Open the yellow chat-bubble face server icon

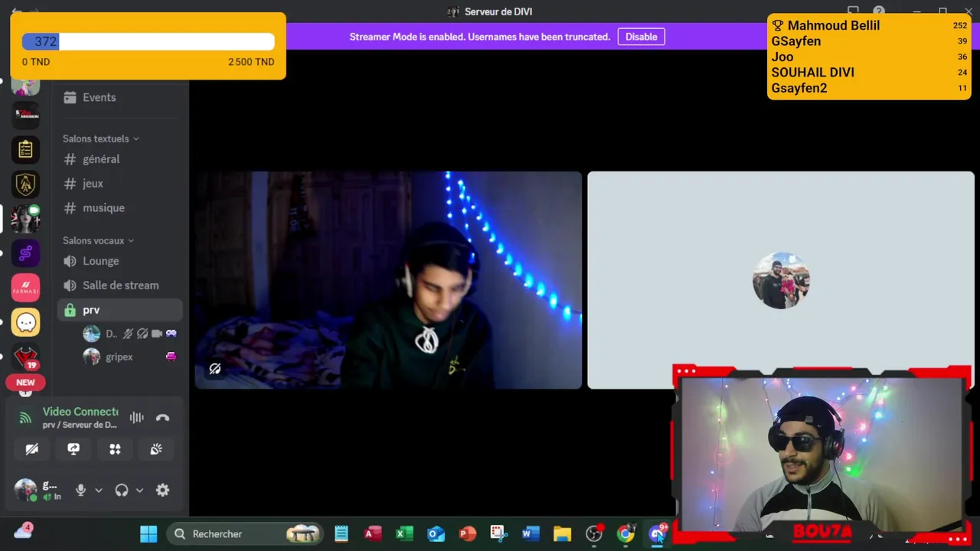pyautogui.click(x=25, y=322)
